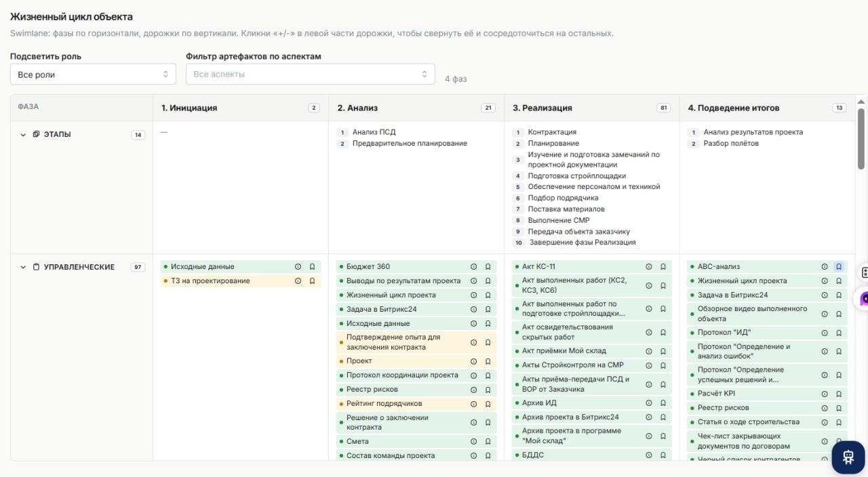868x477 pixels.
Task: Click stage Передача объекта заказчику
Action: [579, 232]
